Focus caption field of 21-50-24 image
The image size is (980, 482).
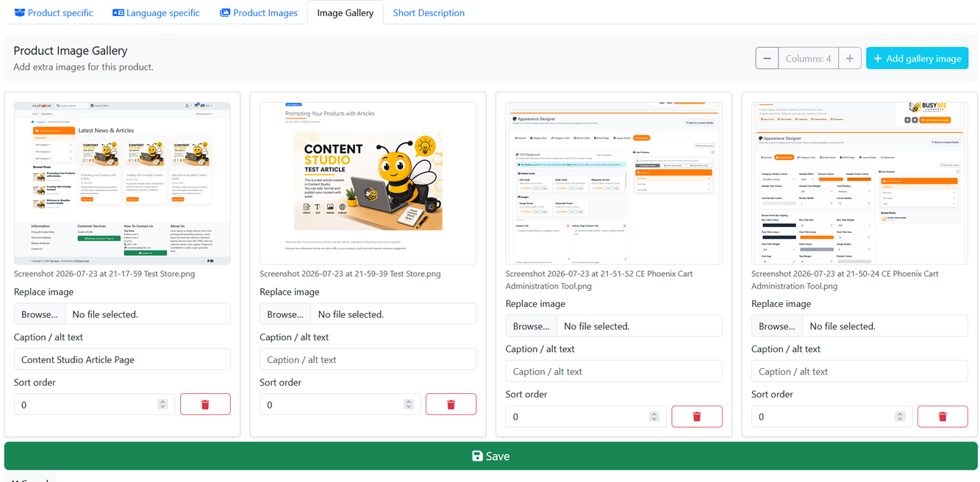point(859,371)
